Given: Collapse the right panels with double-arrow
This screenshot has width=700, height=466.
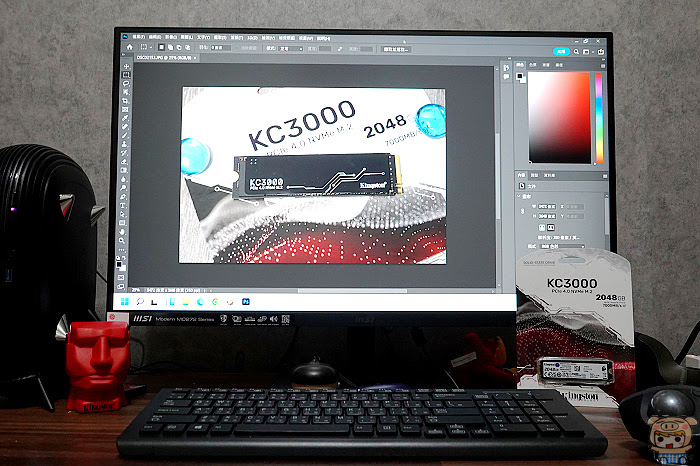Looking at the screenshot, I should tap(603, 59).
